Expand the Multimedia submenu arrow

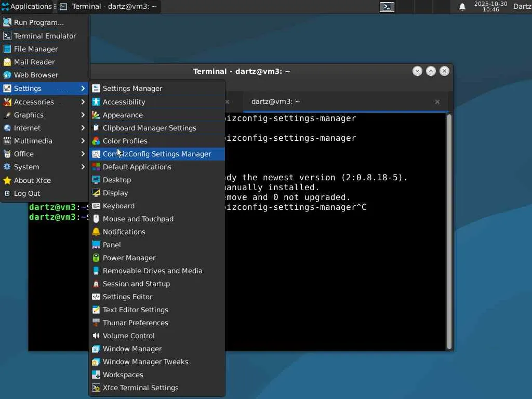point(83,141)
